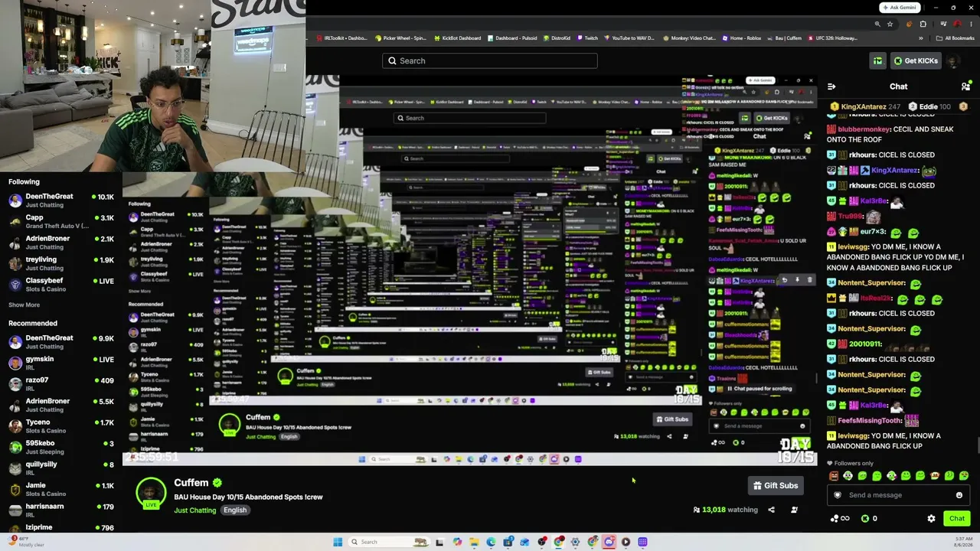This screenshot has width=980, height=551.
Task: Click Cuffem's LIVE channel avatar
Action: coord(151,493)
